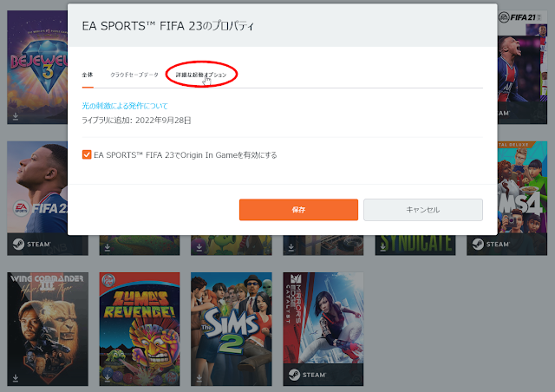This screenshot has width=555, height=392.
Task: Select the Zuma's Revenge game tile
Action: coord(140,329)
